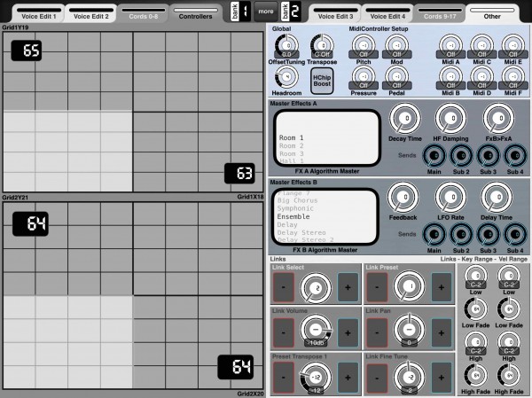Click the Pitch MIDI controller knob
The width and height of the screenshot is (532, 398).
coord(364,46)
